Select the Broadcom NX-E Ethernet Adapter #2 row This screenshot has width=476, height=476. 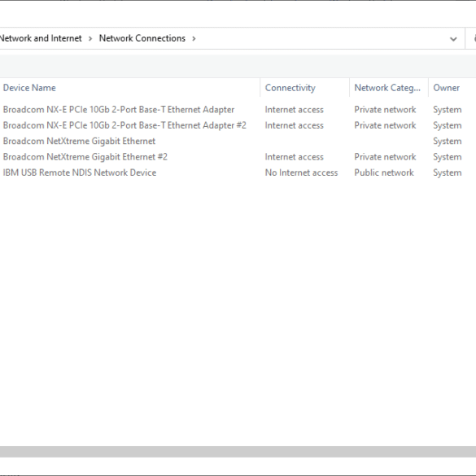(124, 125)
